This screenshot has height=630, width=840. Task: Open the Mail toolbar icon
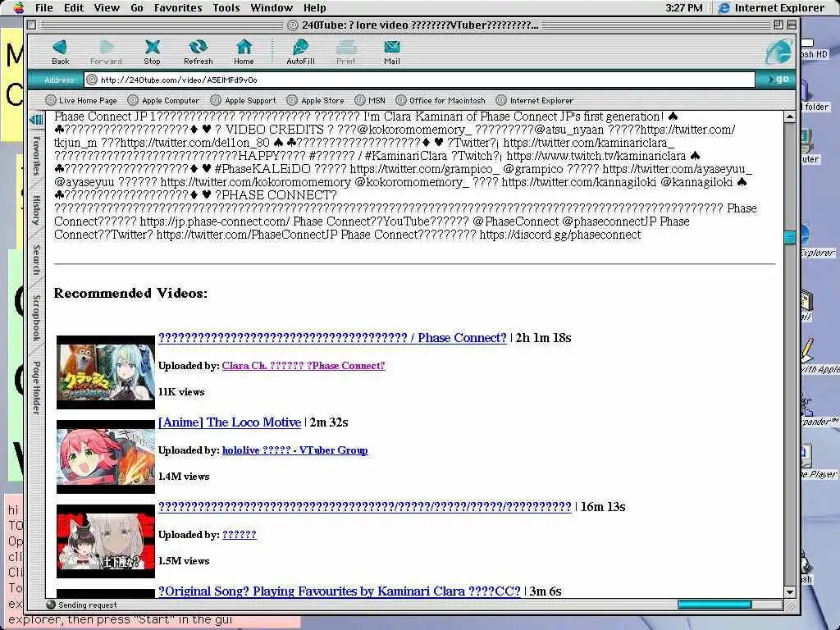tap(391, 52)
